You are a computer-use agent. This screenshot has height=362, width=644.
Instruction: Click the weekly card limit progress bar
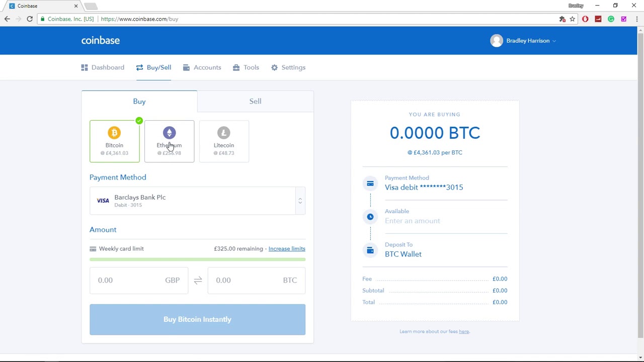[197, 259]
